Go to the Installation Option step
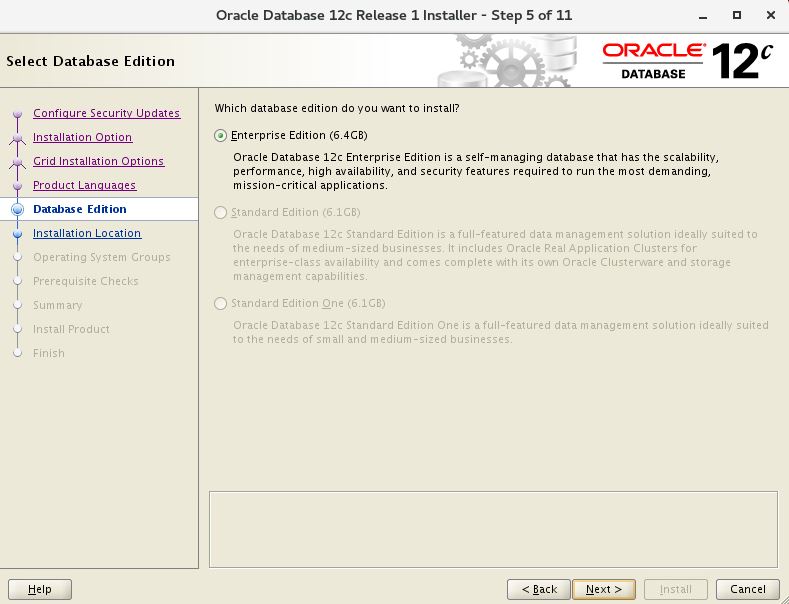Viewport: 789px width, 604px height. pos(83,137)
